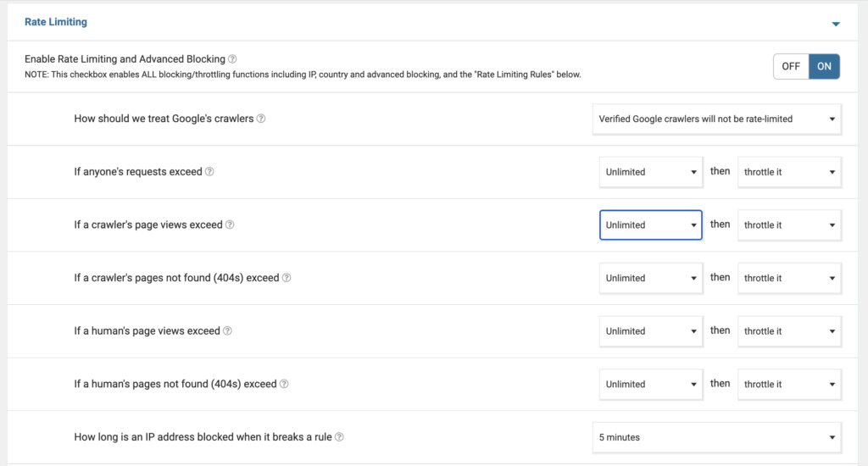
Task: Click help icon for IP address blocked duration
Action: click(x=339, y=437)
